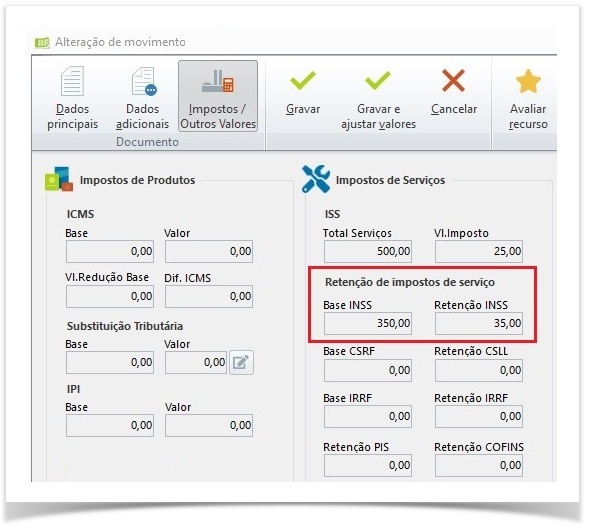
Task: Select the Retenção INSS field showing 35,00
Action: click(x=479, y=323)
